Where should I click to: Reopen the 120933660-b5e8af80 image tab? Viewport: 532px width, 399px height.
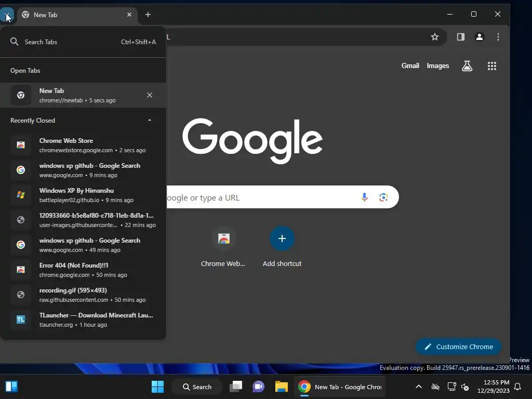83,220
